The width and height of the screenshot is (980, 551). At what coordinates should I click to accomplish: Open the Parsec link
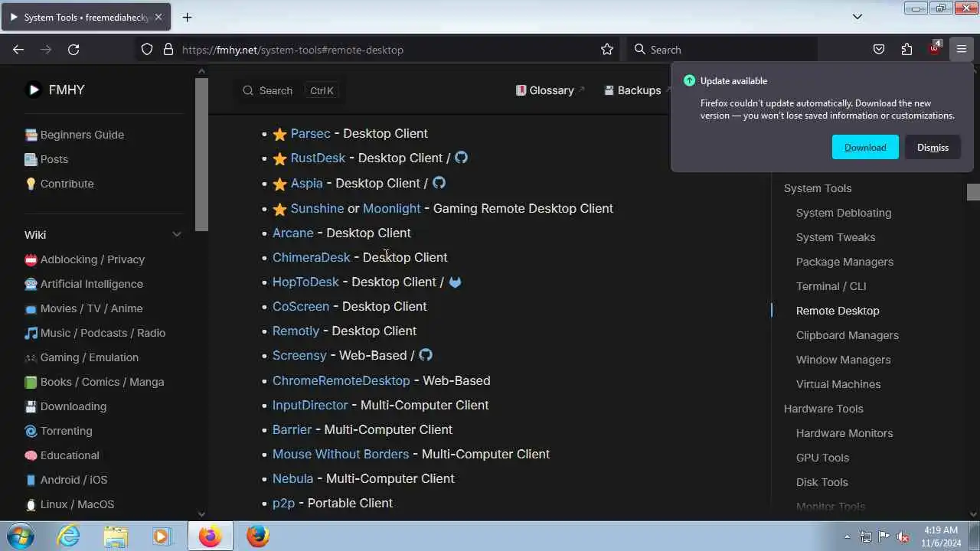[310, 133]
